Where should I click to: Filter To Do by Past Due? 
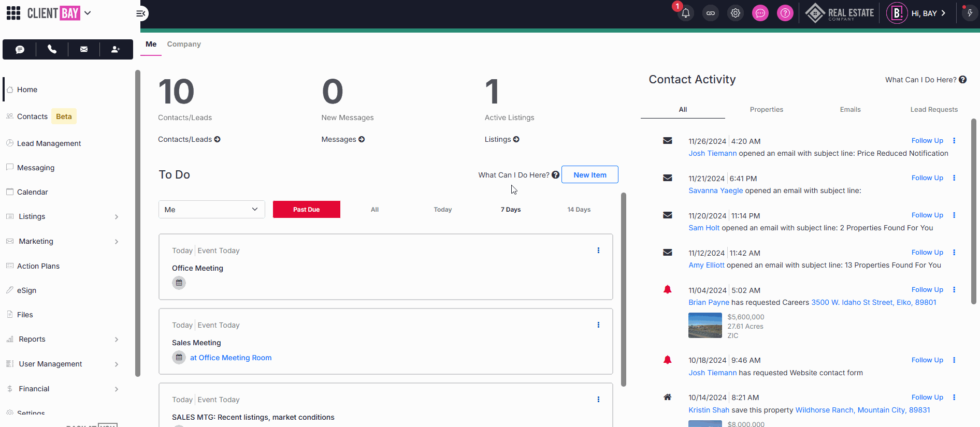[x=307, y=210]
